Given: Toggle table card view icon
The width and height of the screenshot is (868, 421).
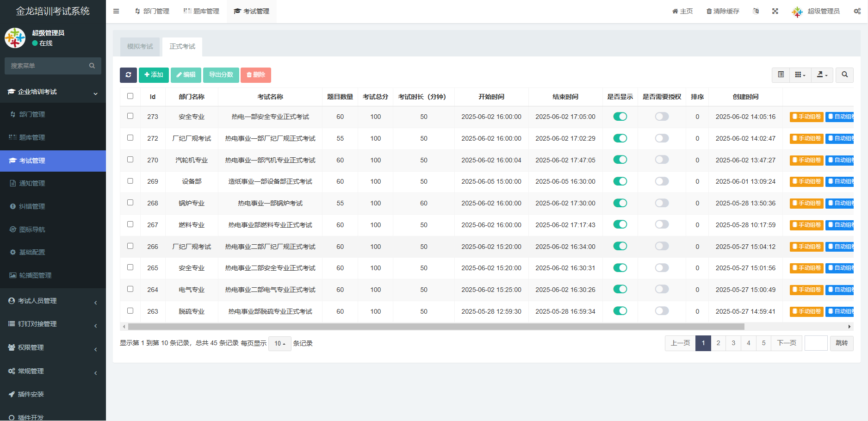Looking at the screenshot, I should coord(781,75).
